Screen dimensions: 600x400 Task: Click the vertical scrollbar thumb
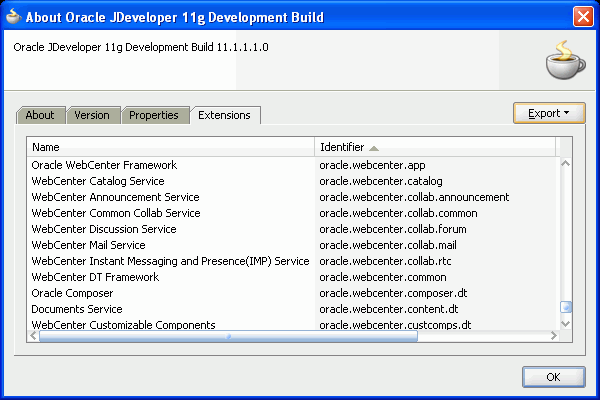(566, 307)
